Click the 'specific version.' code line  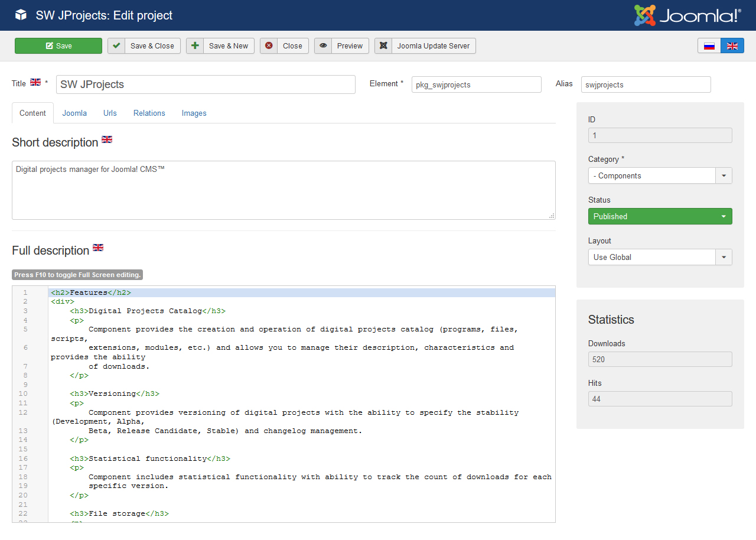pyautogui.click(x=129, y=486)
